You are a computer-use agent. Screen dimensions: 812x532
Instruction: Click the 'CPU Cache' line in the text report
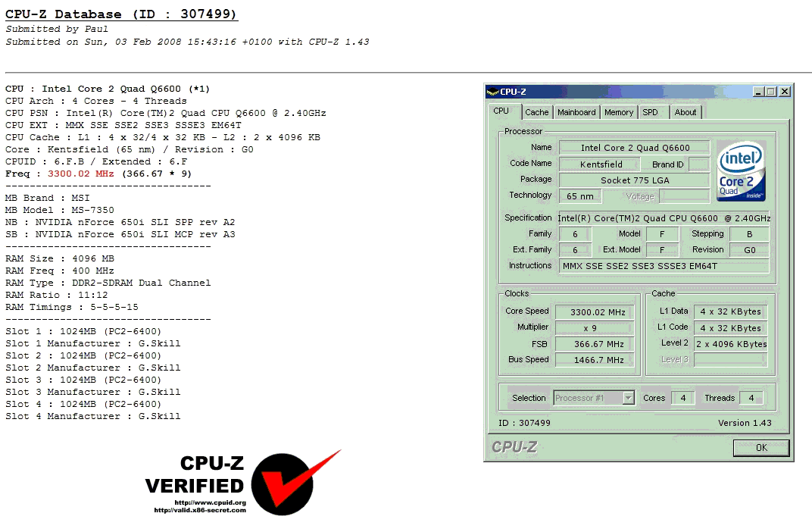coord(163,137)
